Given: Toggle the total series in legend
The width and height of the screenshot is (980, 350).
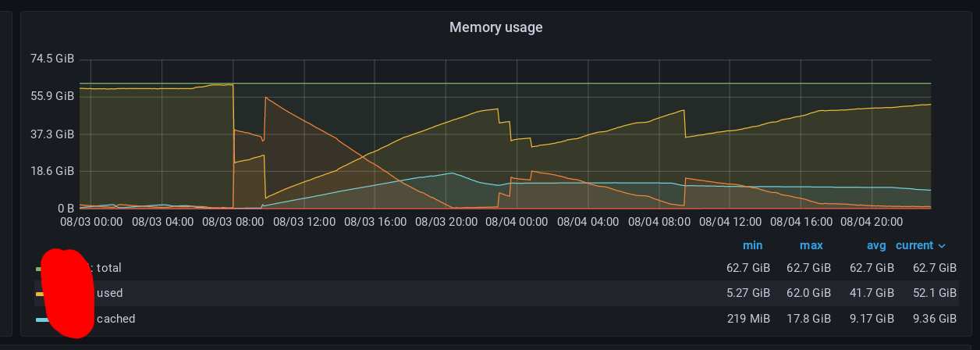Looking at the screenshot, I should 109,268.
